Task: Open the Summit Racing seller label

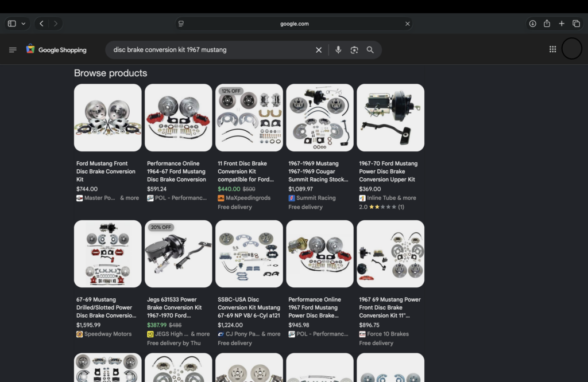Action: click(312, 198)
